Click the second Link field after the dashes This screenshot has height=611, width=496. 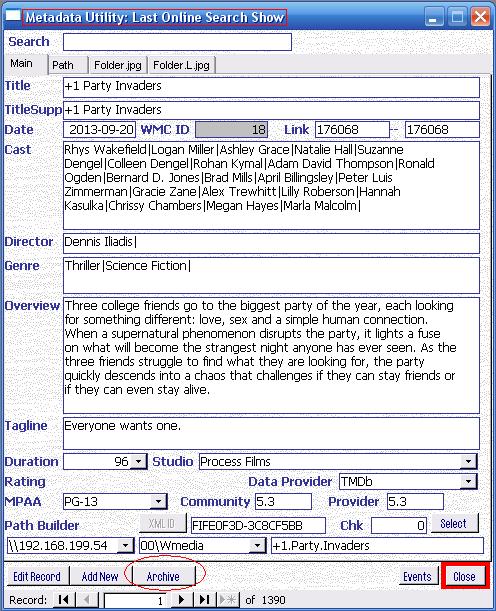pos(442,130)
